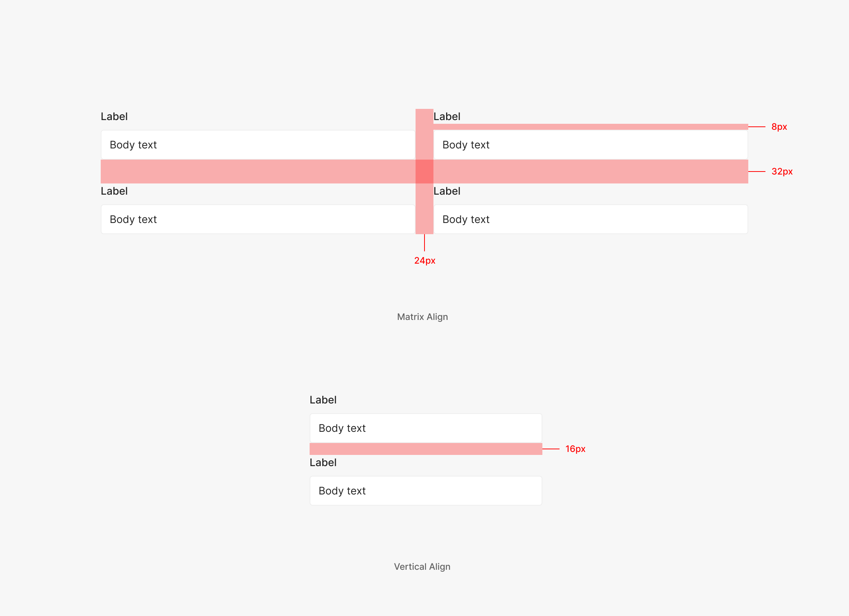The height and width of the screenshot is (616, 849).
Task: Select the lower Body text field above Vertical Align
Action: pos(426,491)
